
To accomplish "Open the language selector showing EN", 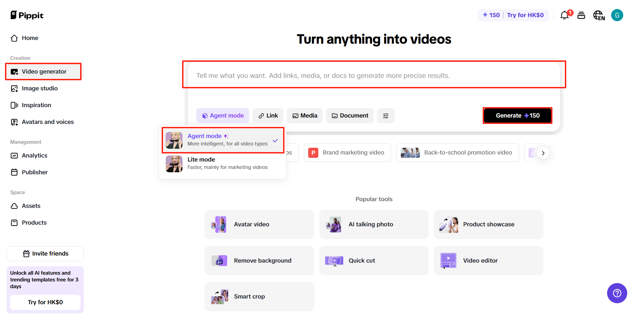I will [599, 15].
